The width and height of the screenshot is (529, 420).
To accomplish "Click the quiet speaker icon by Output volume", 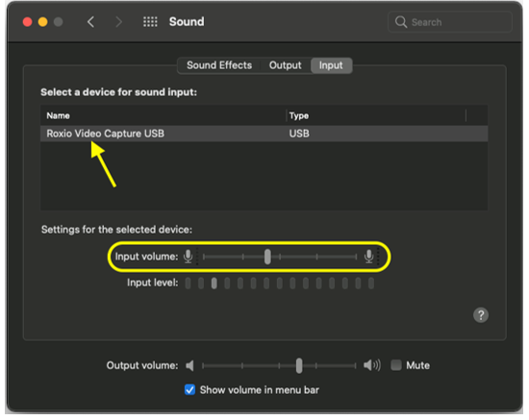I will 189,365.
